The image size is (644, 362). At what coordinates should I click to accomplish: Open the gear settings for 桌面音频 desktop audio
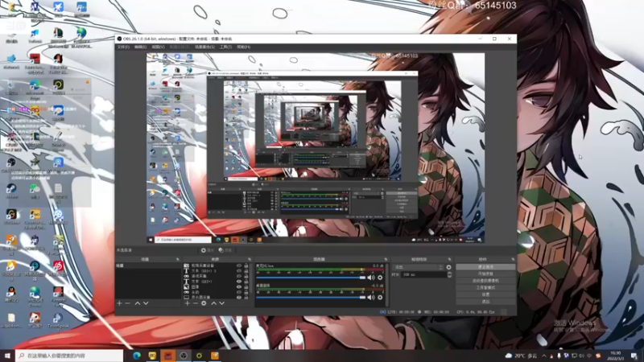pyautogui.click(x=380, y=297)
